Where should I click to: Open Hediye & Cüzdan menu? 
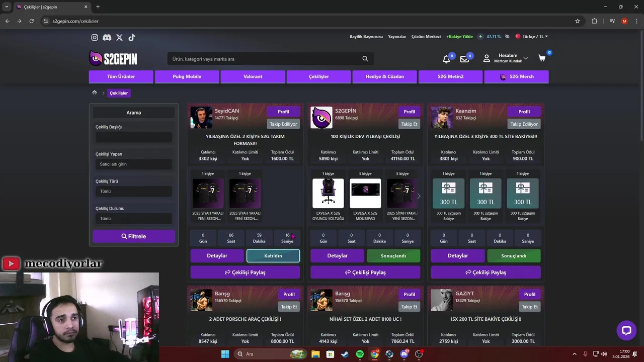pyautogui.click(x=384, y=76)
